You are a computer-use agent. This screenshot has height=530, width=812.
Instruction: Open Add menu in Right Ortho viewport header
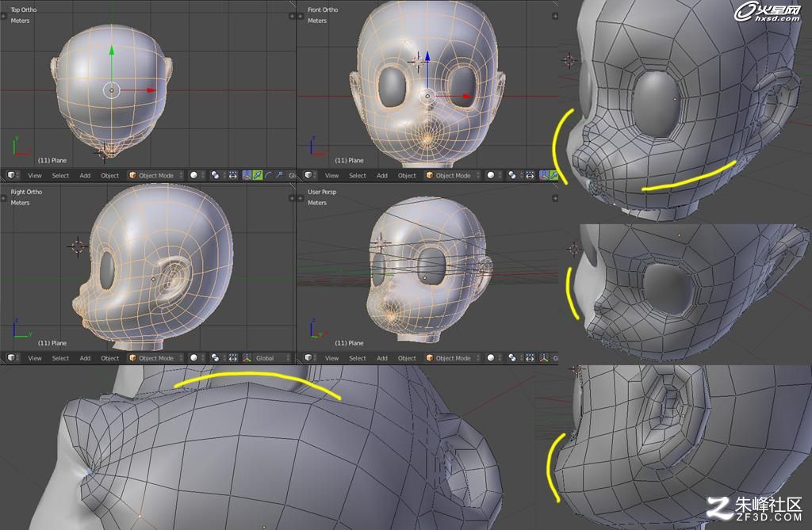click(x=85, y=357)
